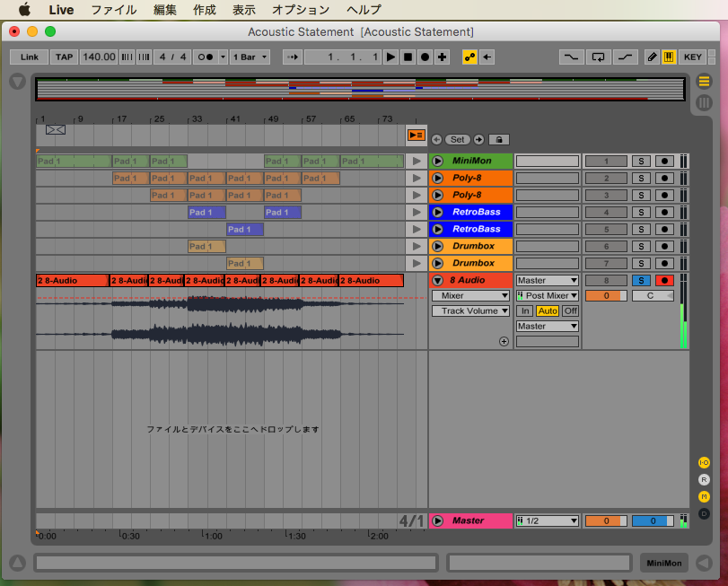Select the Arrangement View selector icon
The height and width of the screenshot is (586, 728).
pos(704,82)
